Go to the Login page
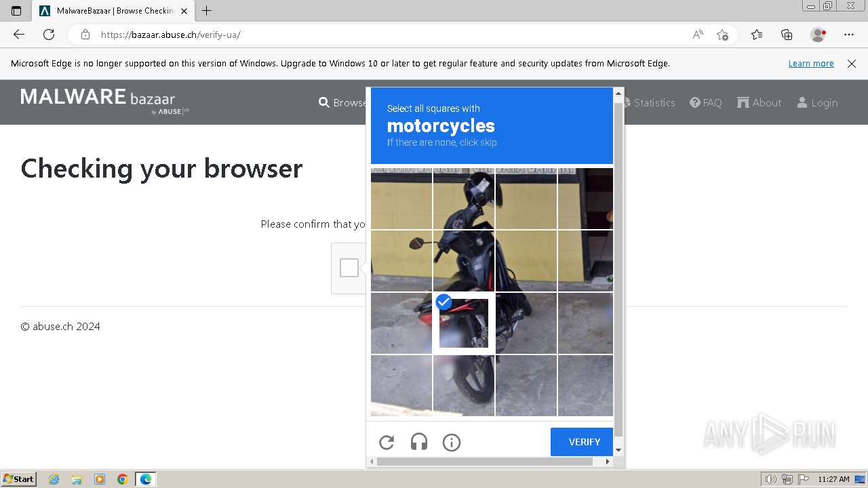 tap(817, 102)
